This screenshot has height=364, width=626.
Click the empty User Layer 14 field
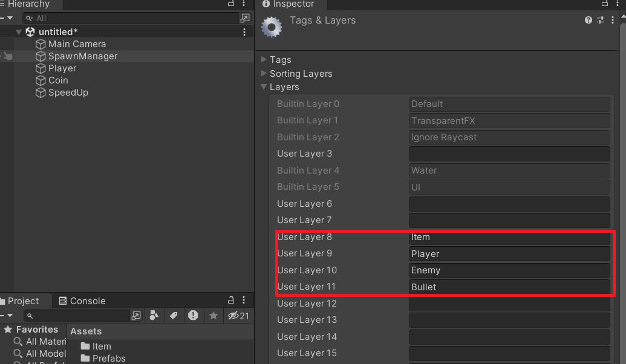509,337
